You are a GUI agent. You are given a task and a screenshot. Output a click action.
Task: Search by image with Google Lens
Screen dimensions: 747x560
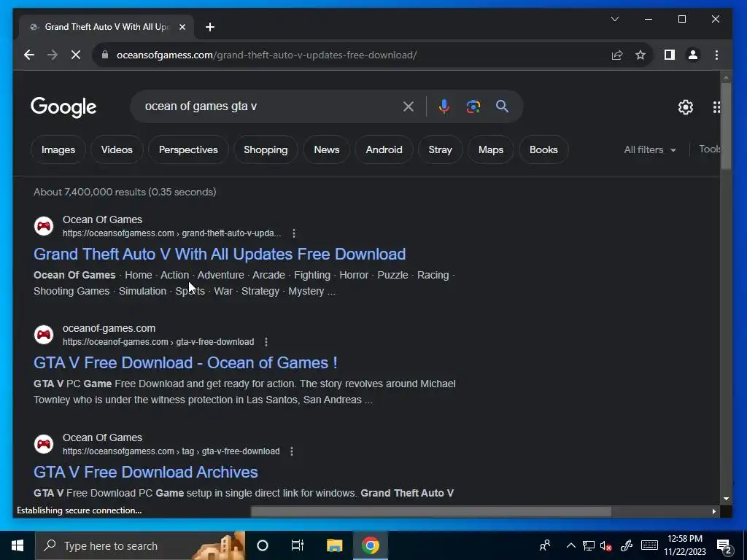pos(473,106)
